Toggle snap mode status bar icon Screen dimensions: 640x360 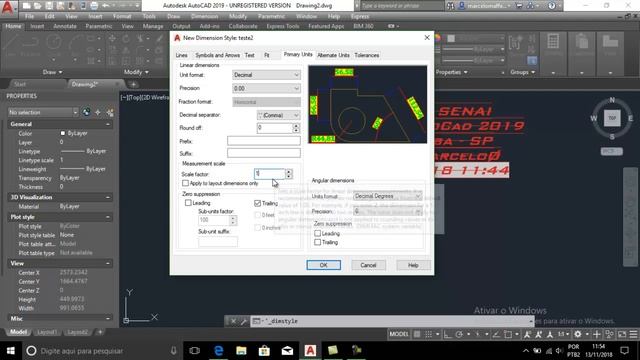(428, 334)
